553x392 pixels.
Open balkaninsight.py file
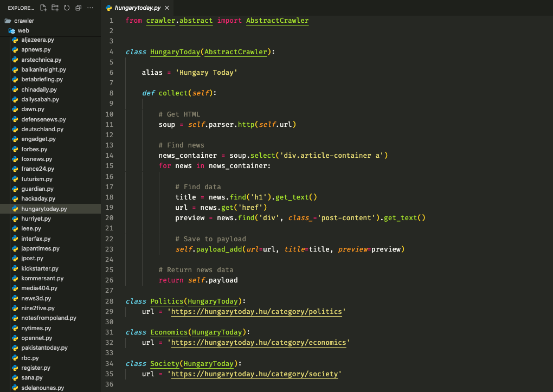[x=50, y=69]
